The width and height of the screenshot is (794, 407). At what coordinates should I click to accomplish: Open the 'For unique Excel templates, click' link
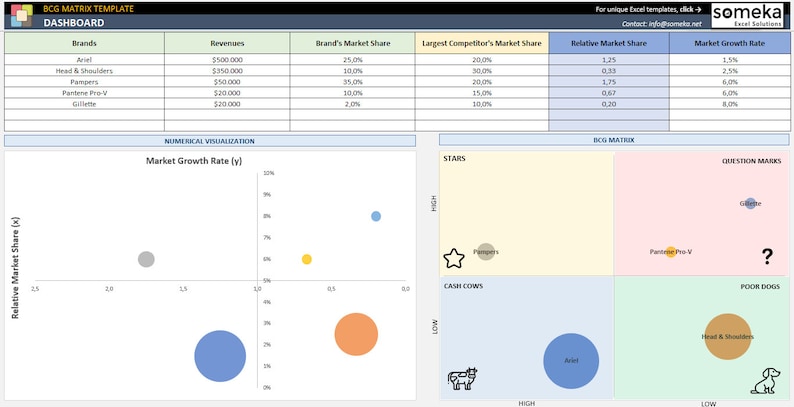(x=648, y=9)
